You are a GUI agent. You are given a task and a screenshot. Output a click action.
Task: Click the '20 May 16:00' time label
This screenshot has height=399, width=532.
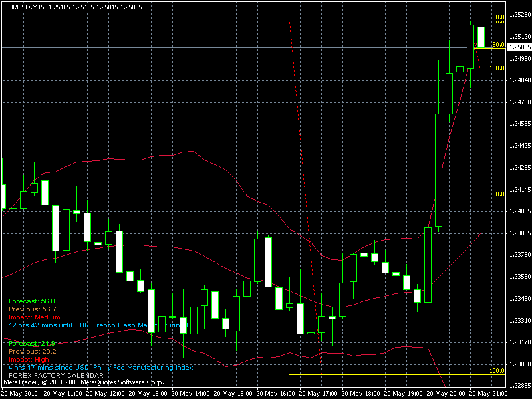coord(275,394)
